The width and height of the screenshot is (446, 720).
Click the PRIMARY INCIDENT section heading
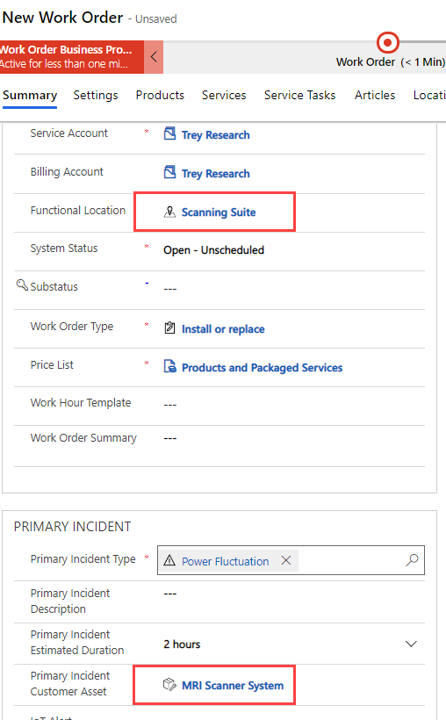tap(73, 526)
